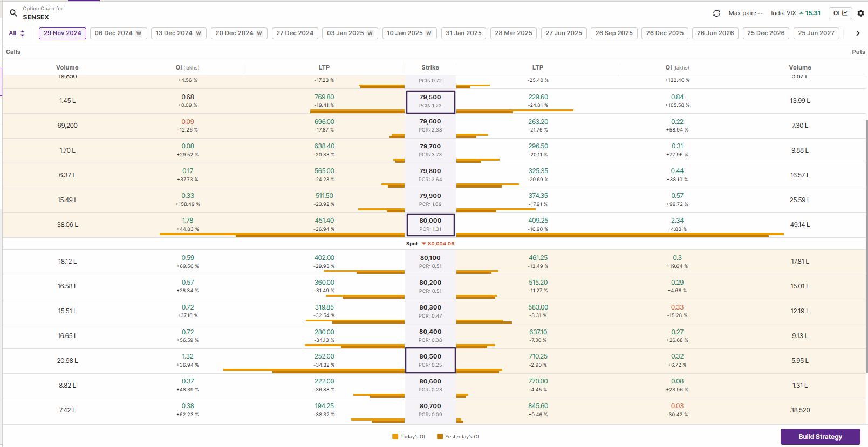
Task: Click the search magnifier icon
Action: click(13, 13)
